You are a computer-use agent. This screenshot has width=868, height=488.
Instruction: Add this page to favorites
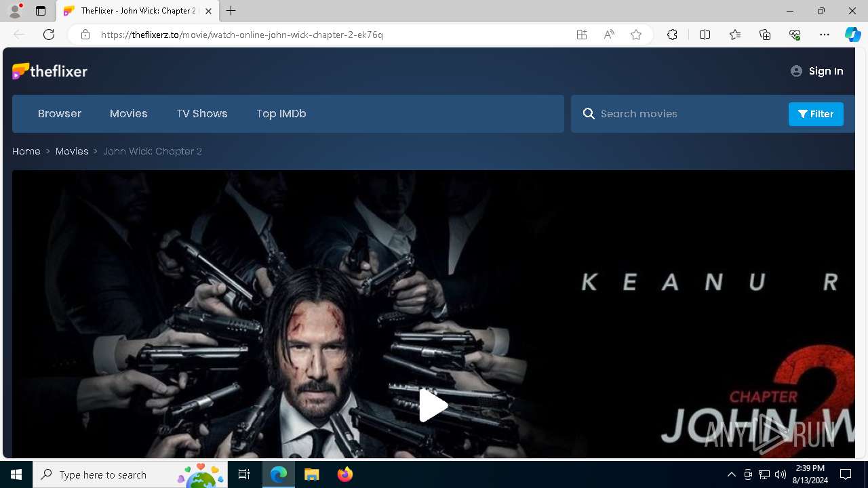tap(636, 35)
